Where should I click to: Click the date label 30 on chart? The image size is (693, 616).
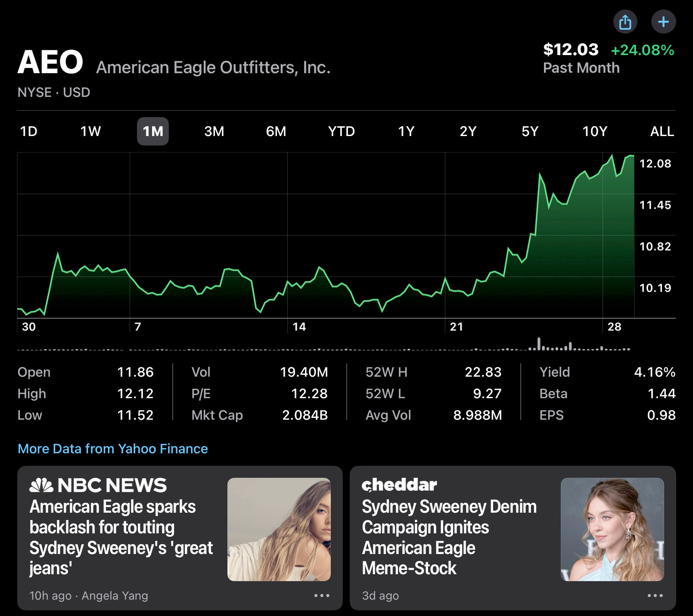(29, 327)
